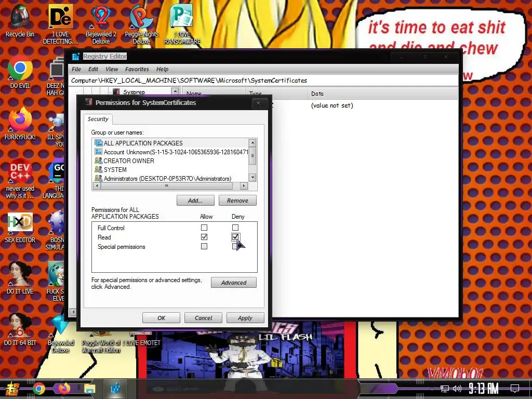The height and width of the screenshot is (399, 532).
Task: Click the (value not set) data cell
Action: [x=332, y=105]
